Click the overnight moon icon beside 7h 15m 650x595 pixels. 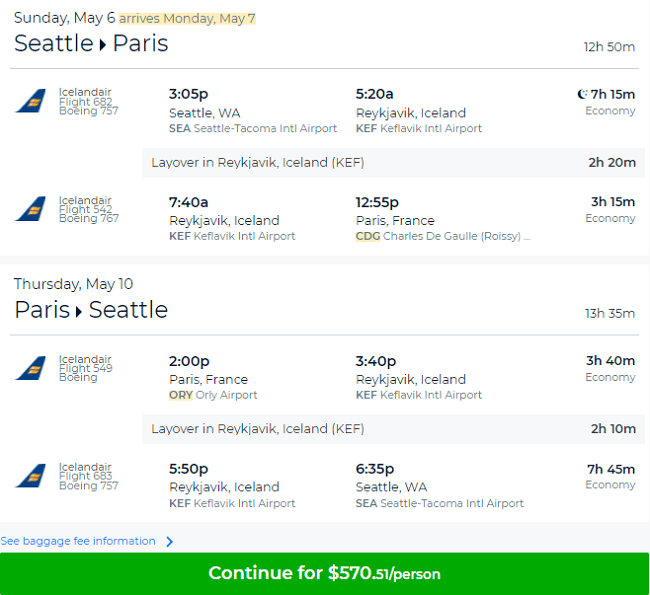(x=582, y=95)
